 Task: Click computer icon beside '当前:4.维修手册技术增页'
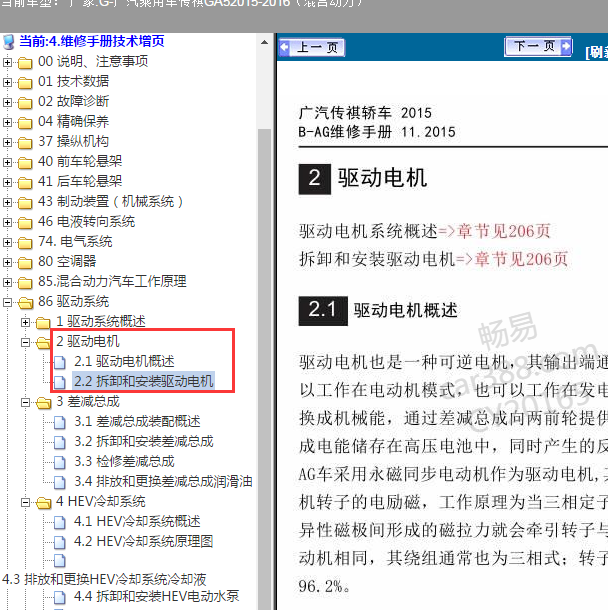click(x=9, y=42)
